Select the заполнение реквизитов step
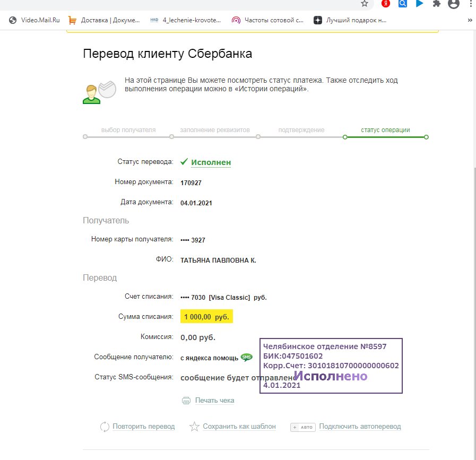 pyautogui.click(x=215, y=130)
